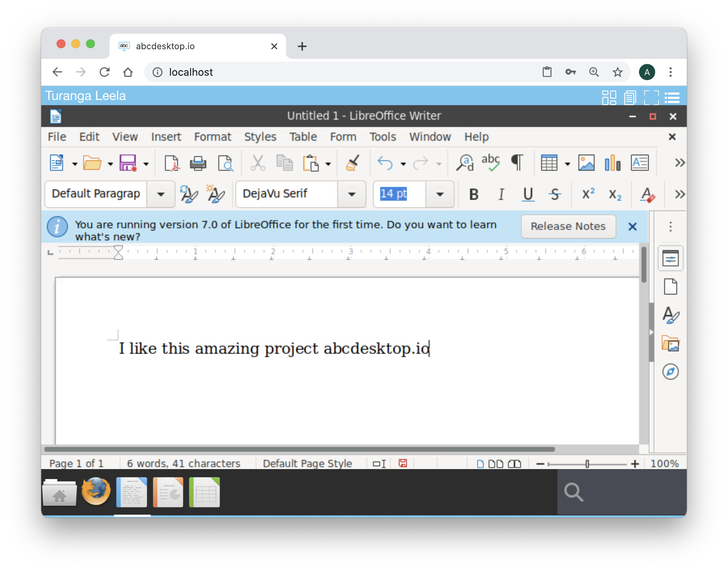Viewport: 728px width, 572px height.
Task: Click the Update Selected Style icon
Action: coord(189,194)
